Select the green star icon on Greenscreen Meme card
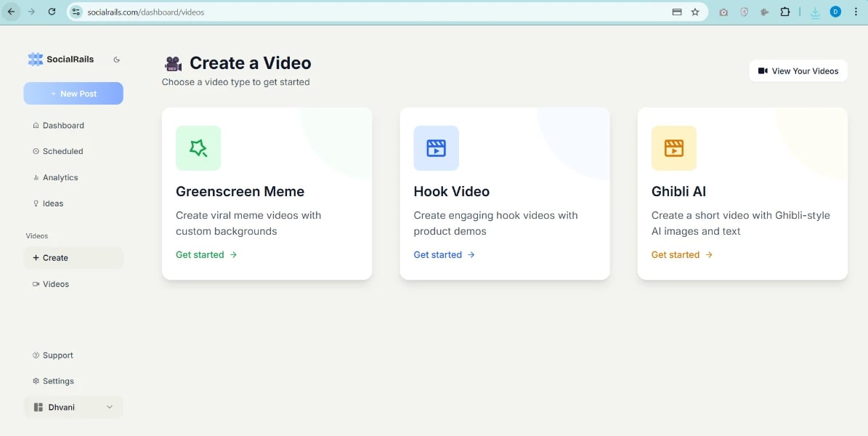868x436 pixels. tap(198, 148)
